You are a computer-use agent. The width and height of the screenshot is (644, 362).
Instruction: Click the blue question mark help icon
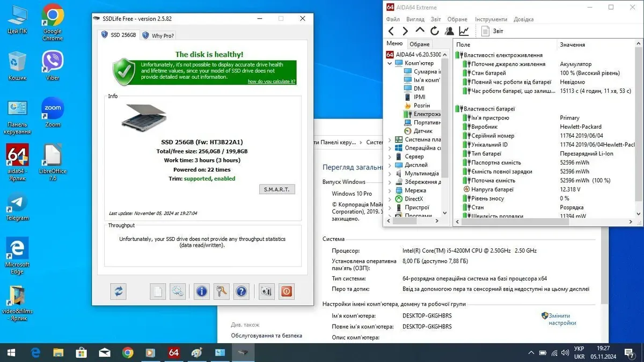[241, 291]
